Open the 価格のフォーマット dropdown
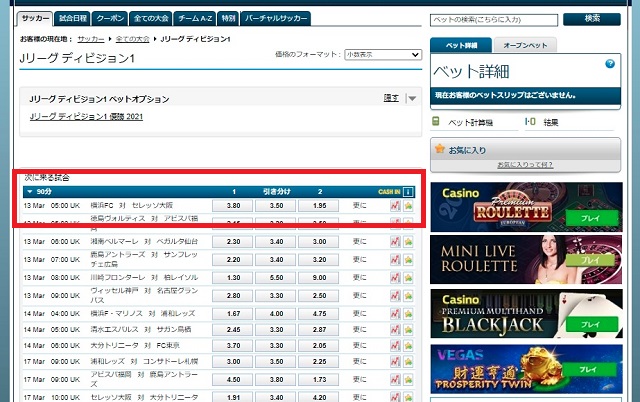Screen dimensions: 640x402 [x=382, y=55]
